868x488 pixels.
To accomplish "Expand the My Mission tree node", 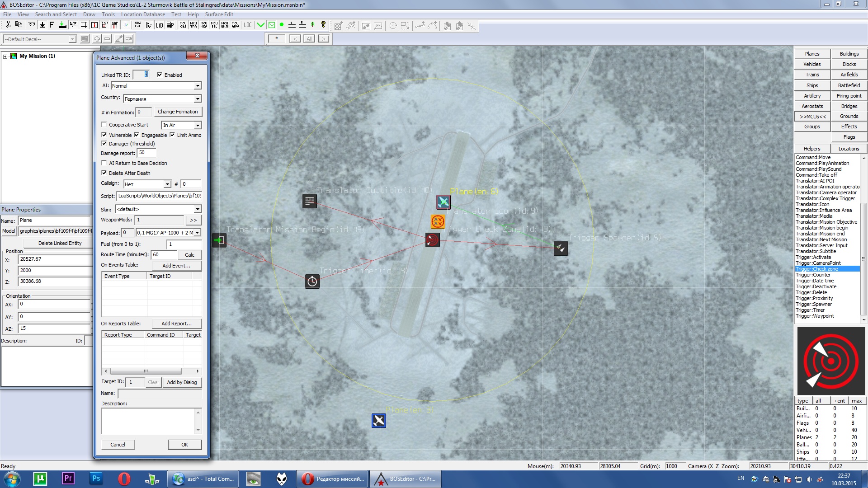I will [x=5, y=56].
